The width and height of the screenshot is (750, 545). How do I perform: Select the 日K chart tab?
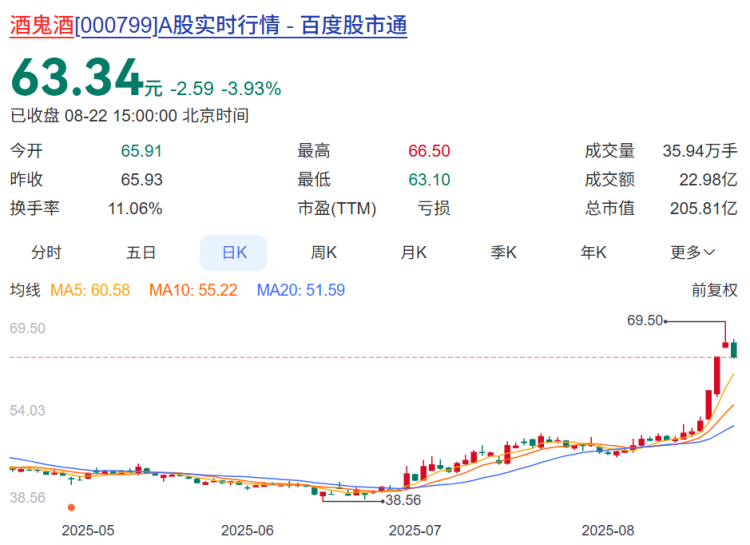[x=234, y=252]
